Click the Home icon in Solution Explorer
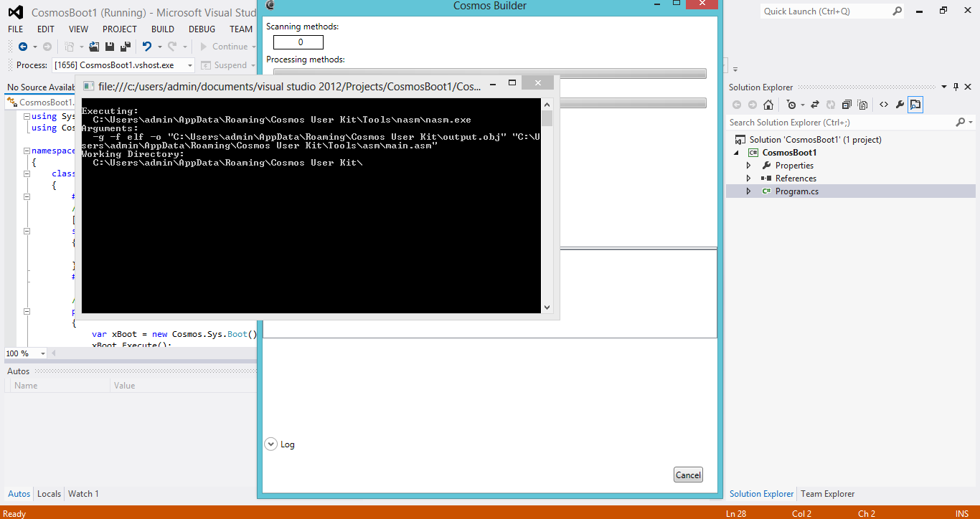 [768, 105]
